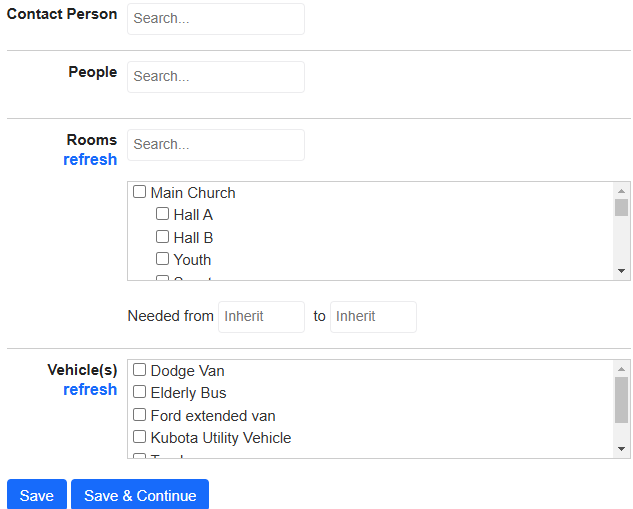Click the Rooms refresh link
The width and height of the screenshot is (633, 509).
[x=90, y=159]
